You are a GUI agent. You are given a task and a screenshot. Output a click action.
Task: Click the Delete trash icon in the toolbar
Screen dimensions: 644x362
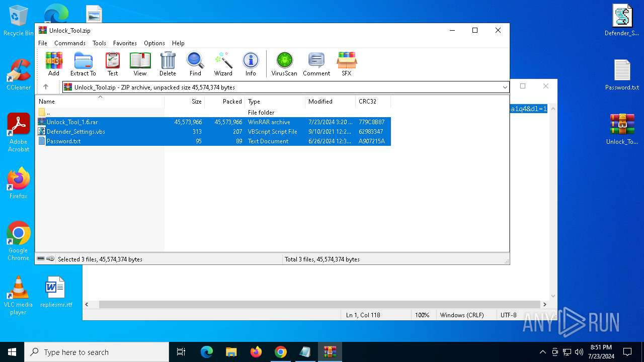168,64
